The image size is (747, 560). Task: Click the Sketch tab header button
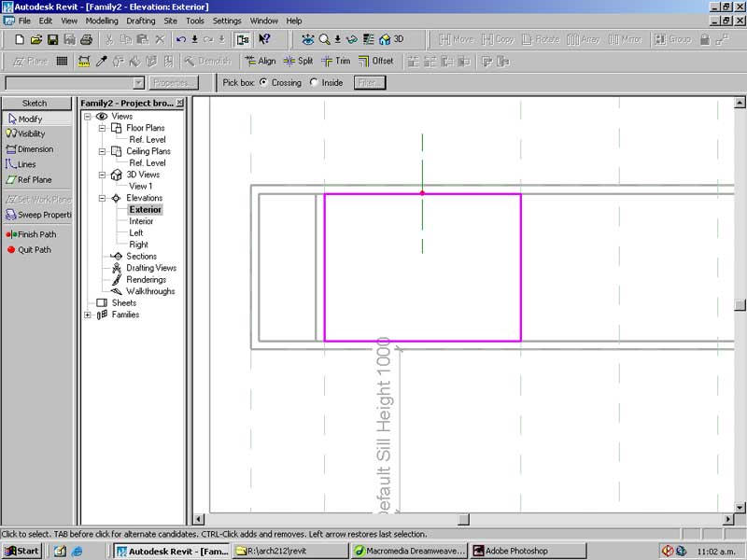(36, 104)
